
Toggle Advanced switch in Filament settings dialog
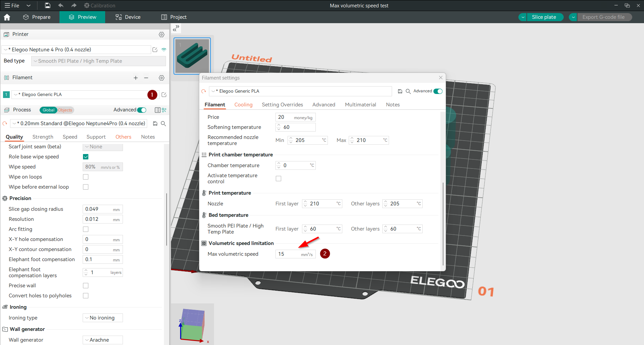click(438, 91)
